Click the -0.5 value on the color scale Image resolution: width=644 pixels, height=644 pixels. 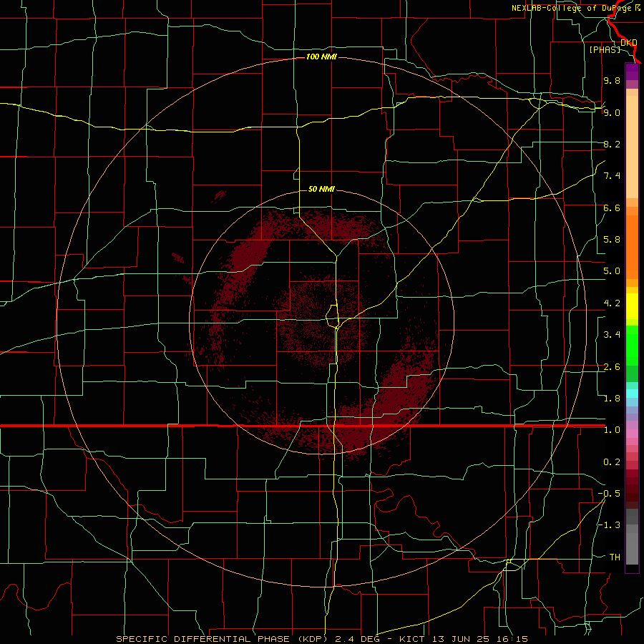click(609, 494)
